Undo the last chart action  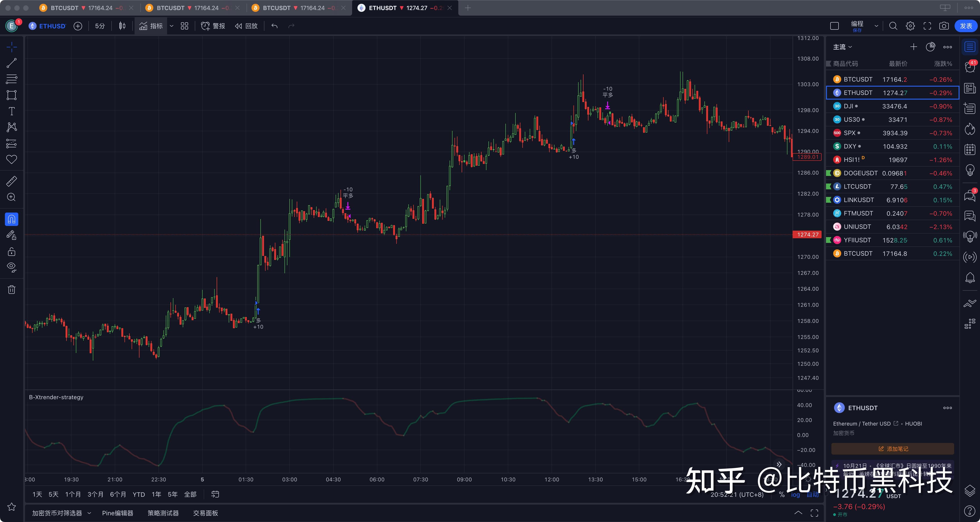click(x=275, y=26)
